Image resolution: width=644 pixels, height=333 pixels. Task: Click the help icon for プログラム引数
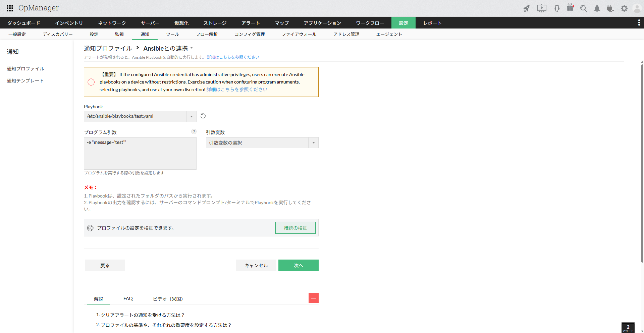click(x=194, y=132)
